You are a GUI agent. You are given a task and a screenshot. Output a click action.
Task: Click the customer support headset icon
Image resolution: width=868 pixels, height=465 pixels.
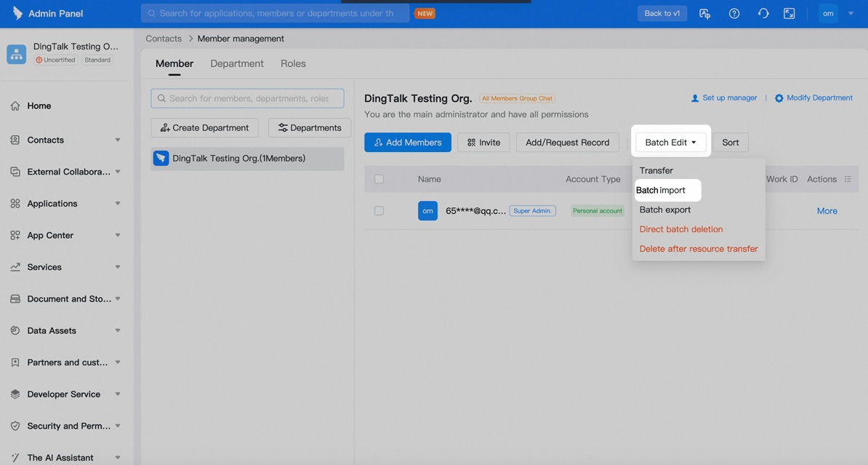(x=763, y=14)
